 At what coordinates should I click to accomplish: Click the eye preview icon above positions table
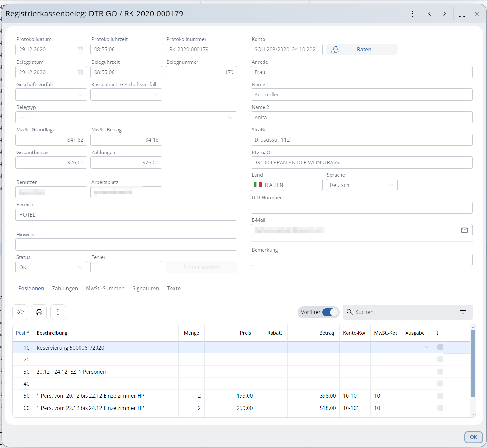pyautogui.click(x=20, y=312)
